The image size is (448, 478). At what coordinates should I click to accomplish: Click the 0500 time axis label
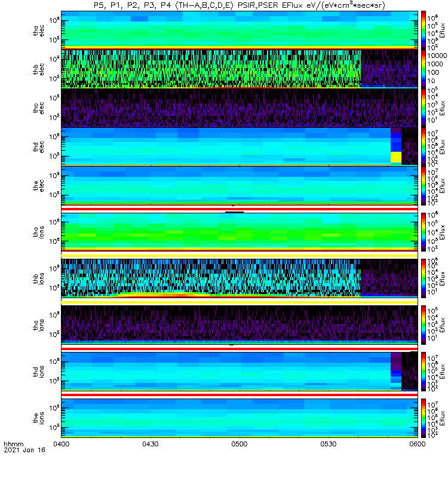[x=240, y=444]
